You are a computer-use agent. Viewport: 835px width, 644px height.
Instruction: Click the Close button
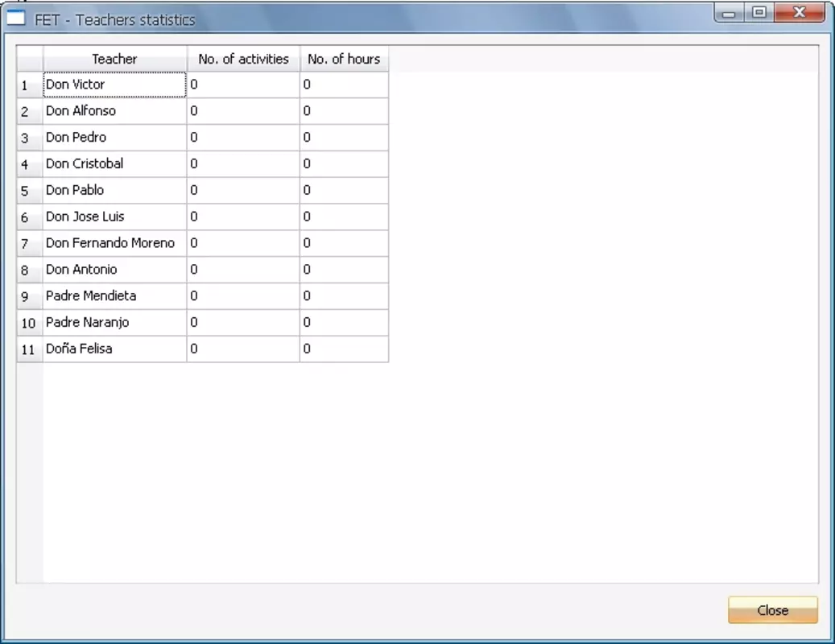click(x=773, y=610)
